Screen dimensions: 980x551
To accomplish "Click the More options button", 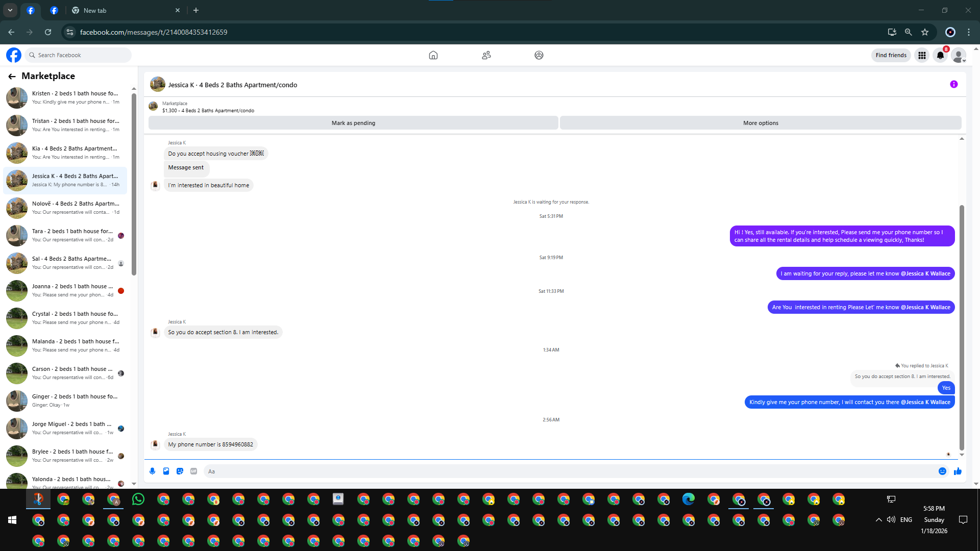I will click(x=761, y=123).
